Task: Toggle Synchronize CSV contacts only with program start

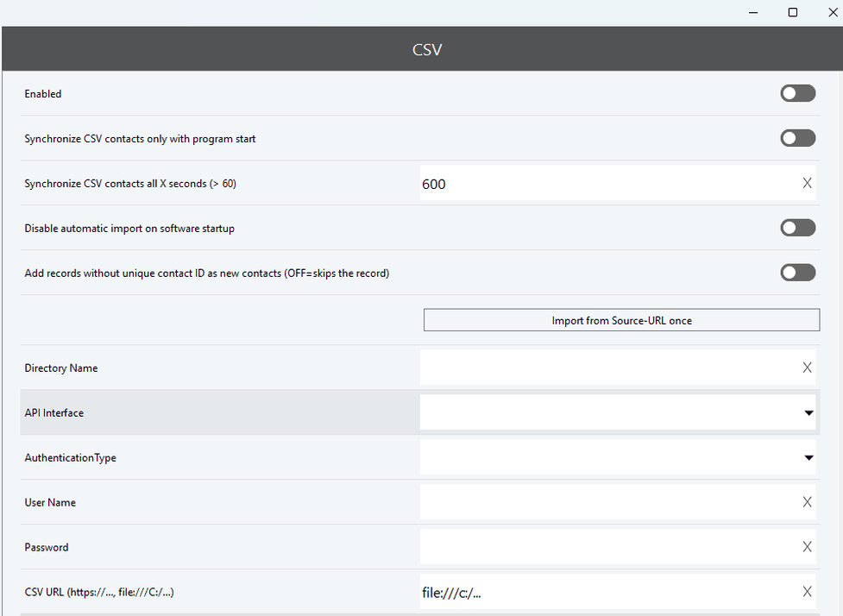Action: coord(798,138)
